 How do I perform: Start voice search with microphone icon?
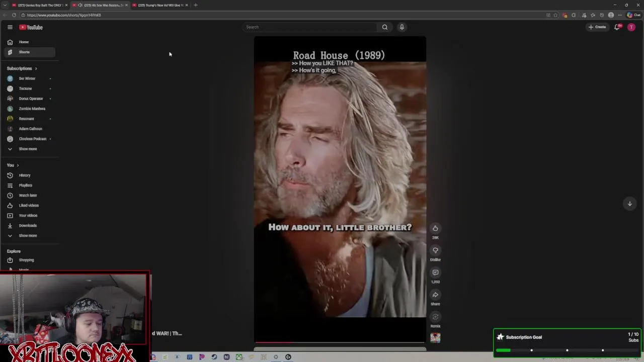coord(402,27)
